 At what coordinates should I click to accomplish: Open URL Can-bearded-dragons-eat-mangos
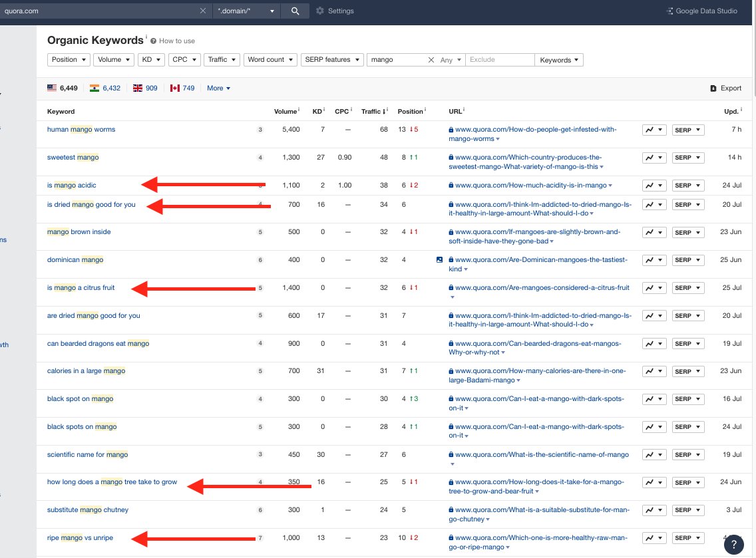tap(535, 348)
